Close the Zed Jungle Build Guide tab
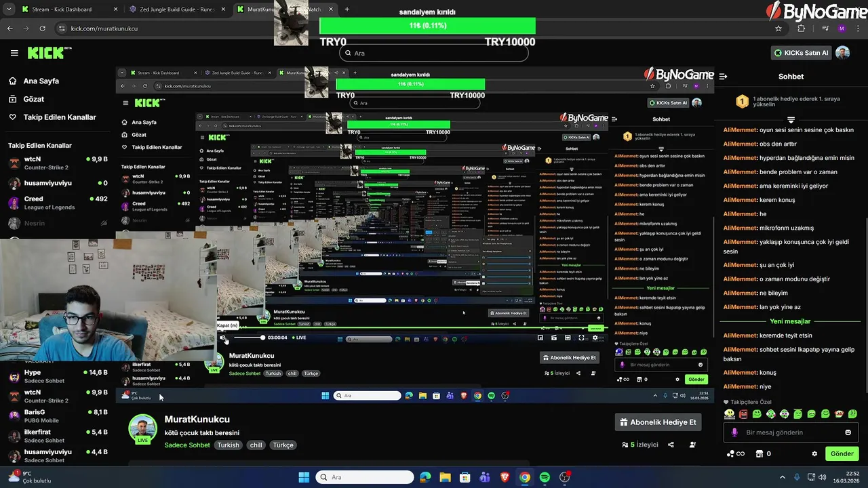Image resolution: width=868 pixels, height=488 pixels. (224, 9)
